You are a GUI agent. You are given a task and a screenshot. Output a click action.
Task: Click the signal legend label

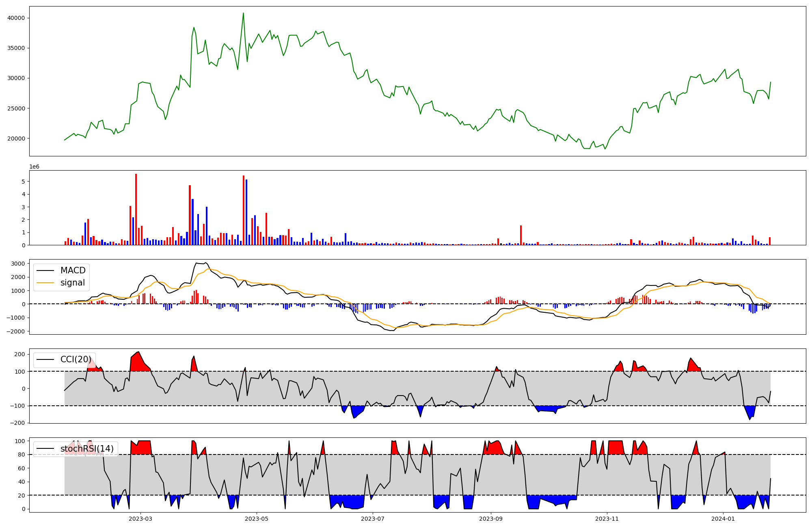click(x=72, y=283)
